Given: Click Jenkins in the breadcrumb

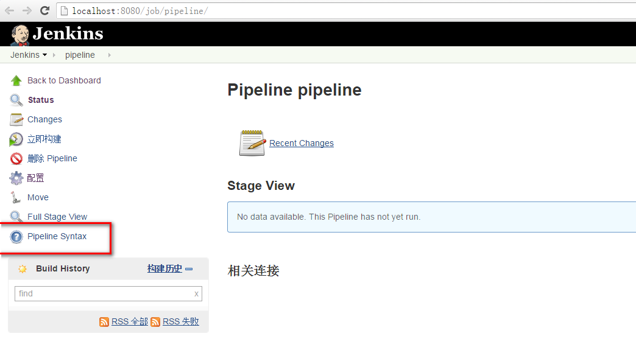Looking at the screenshot, I should coord(25,55).
